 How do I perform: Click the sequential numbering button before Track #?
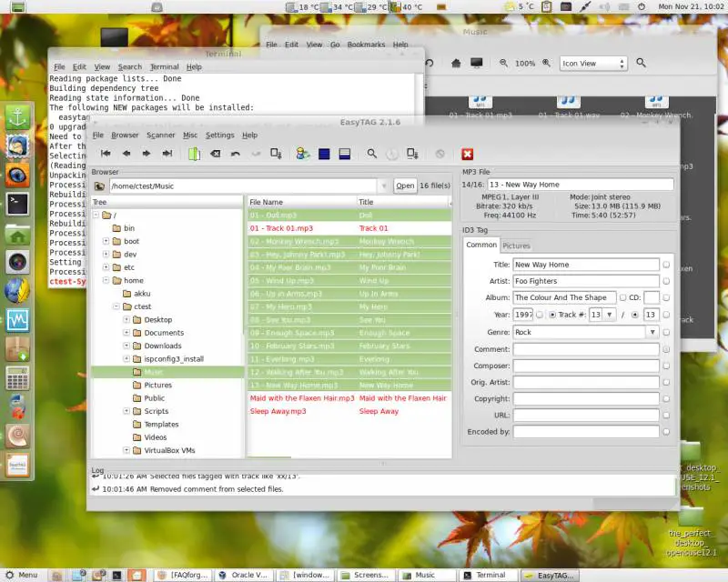click(x=552, y=315)
